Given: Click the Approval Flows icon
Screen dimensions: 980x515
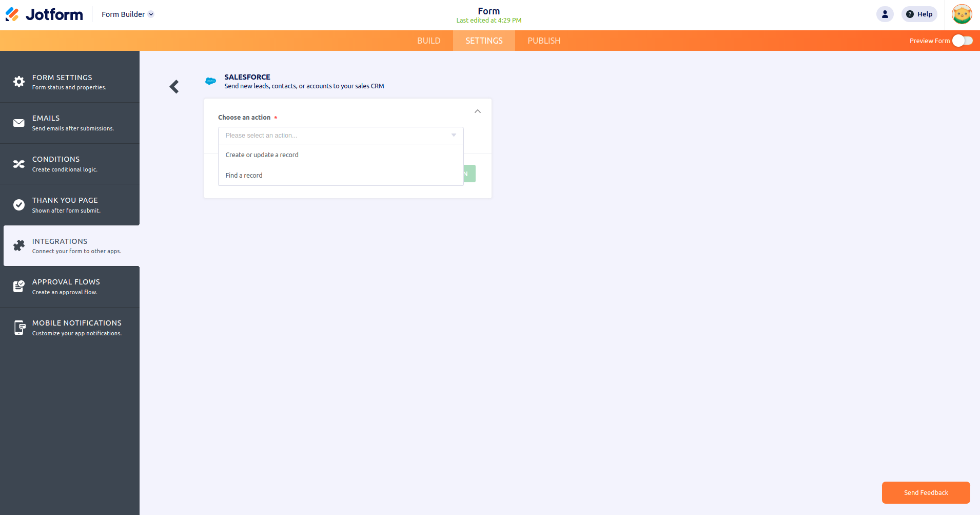Looking at the screenshot, I should (19, 287).
